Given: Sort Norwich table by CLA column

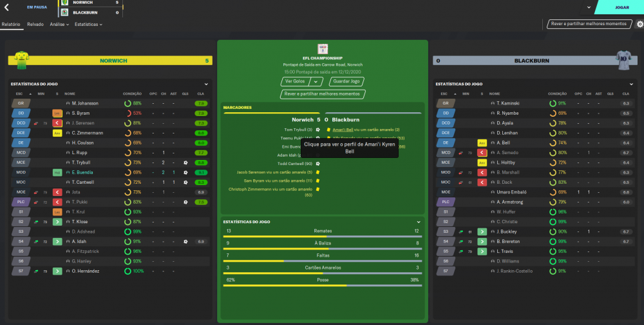Looking at the screenshot, I should 200,94.
